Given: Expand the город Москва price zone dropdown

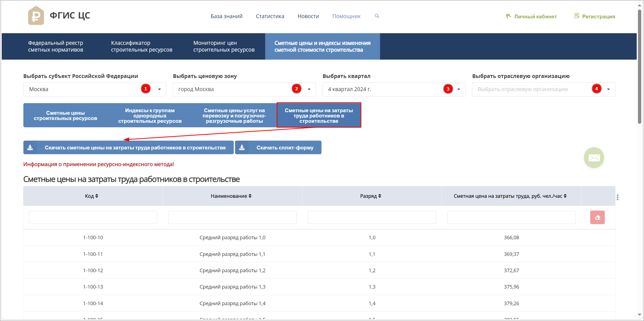Looking at the screenshot, I should click(309, 89).
